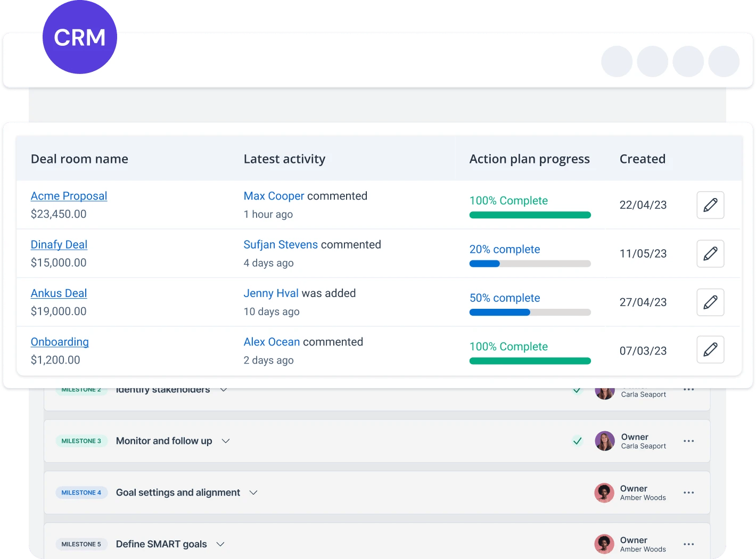Open the edit pencil for Onboarding row
The image size is (756, 559).
pyautogui.click(x=710, y=350)
